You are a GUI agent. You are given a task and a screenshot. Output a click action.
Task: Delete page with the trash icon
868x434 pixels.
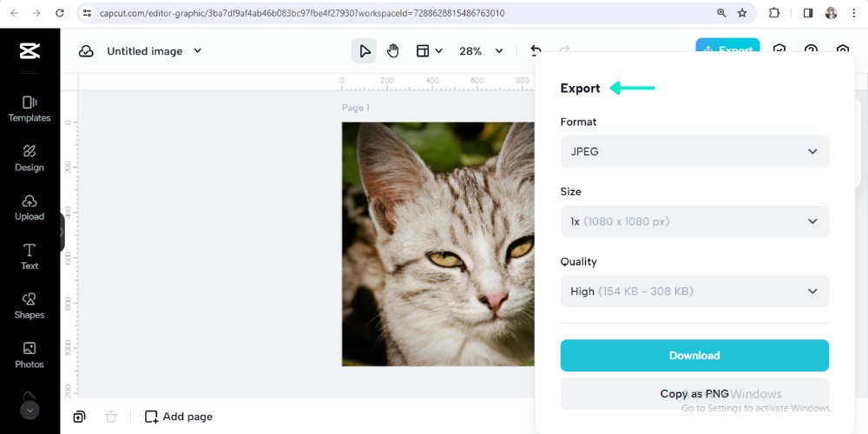(111, 417)
